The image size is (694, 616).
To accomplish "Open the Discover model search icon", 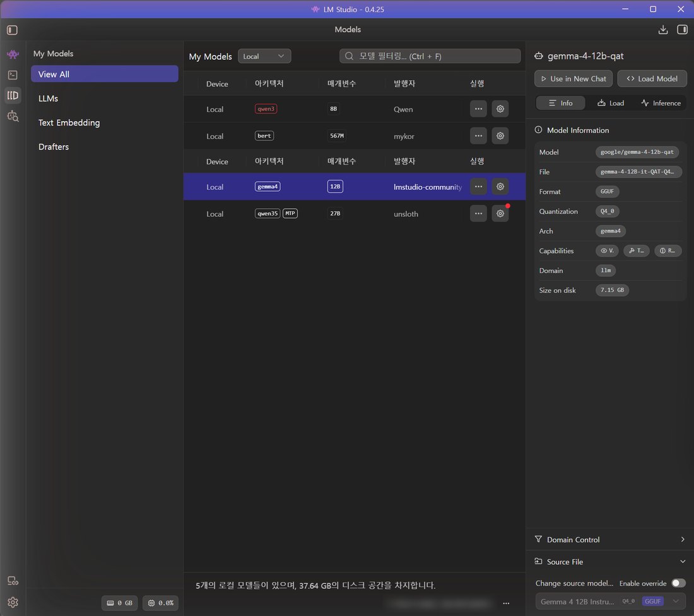I will tap(13, 116).
